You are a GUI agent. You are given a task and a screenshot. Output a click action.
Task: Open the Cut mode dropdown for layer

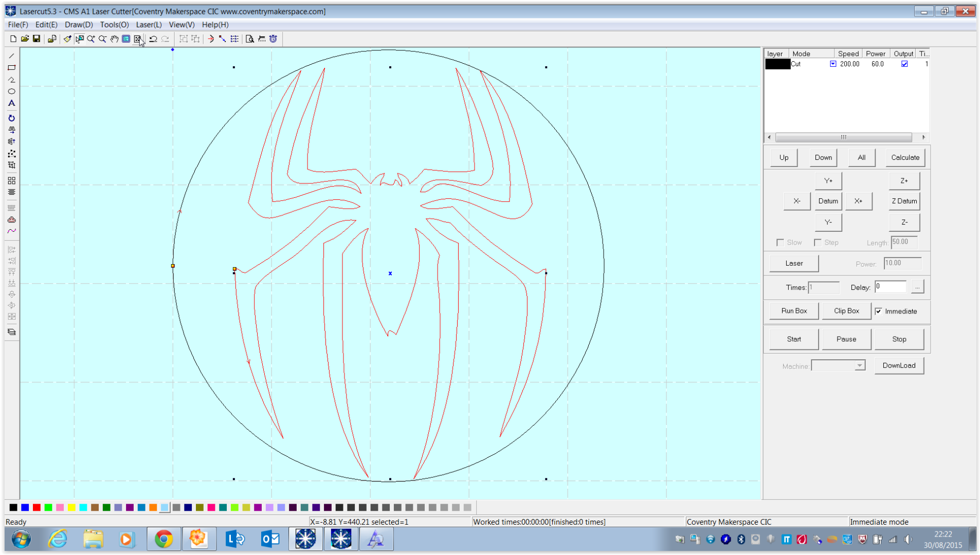833,64
